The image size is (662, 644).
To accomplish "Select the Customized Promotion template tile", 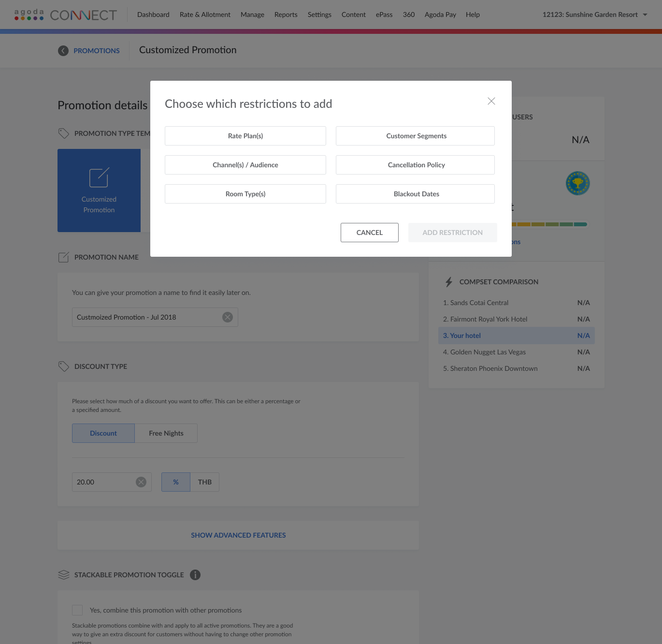I will [x=99, y=190].
